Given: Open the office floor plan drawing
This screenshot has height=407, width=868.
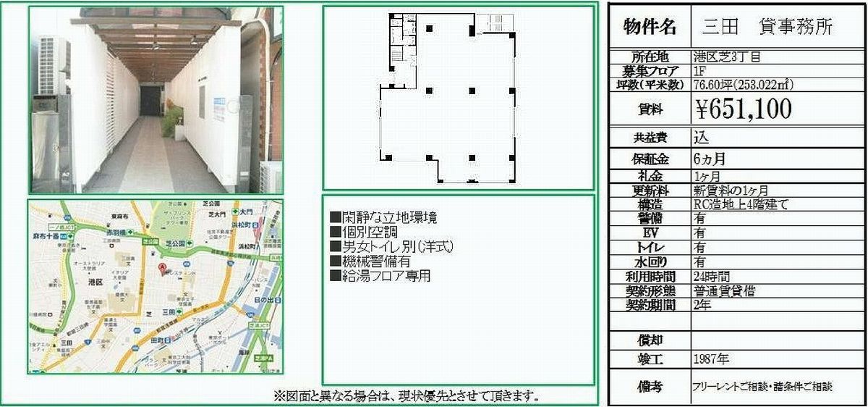Looking at the screenshot, I should (458, 98).
